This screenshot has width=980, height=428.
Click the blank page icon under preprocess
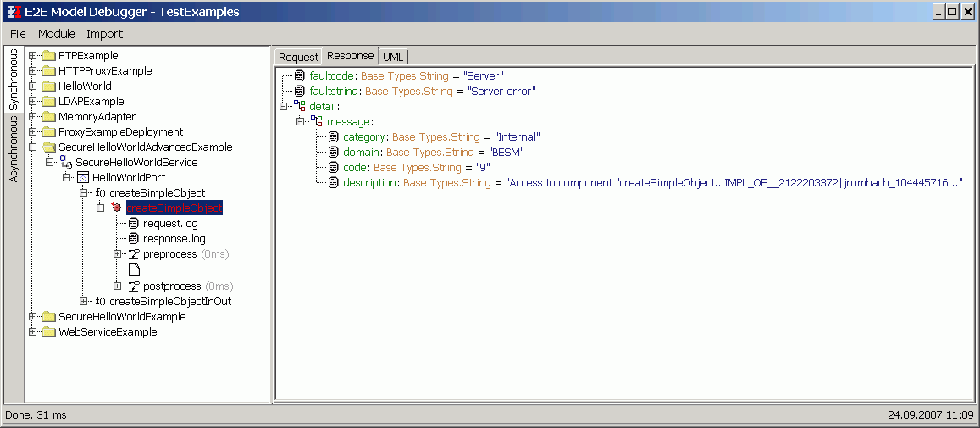pyautogui.click(x=133, y=270)
